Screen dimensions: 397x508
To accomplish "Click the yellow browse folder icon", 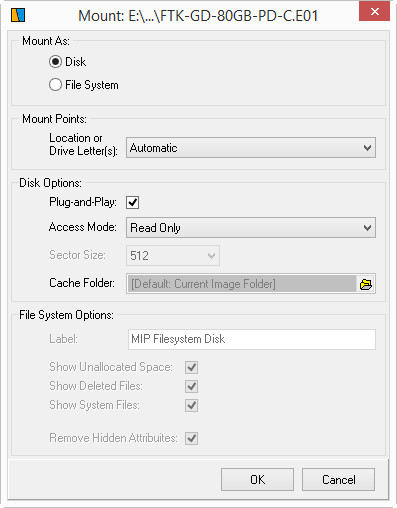I will (x=366, y=284).
